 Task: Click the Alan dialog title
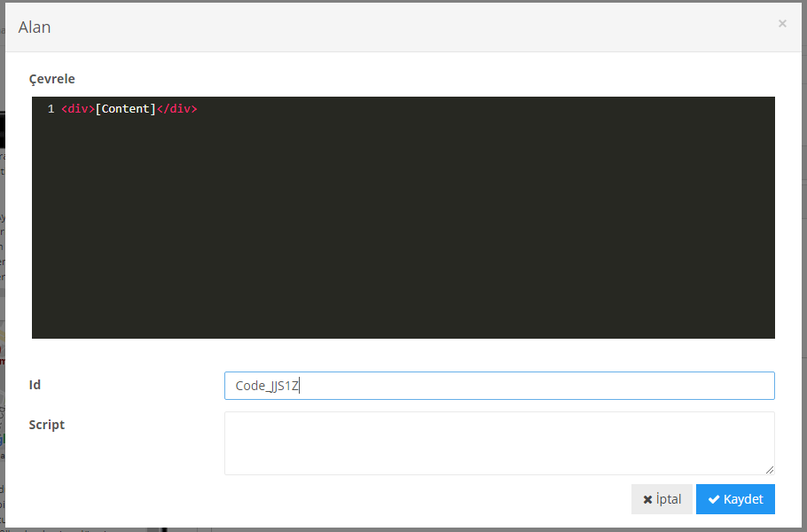coord(35,27)
